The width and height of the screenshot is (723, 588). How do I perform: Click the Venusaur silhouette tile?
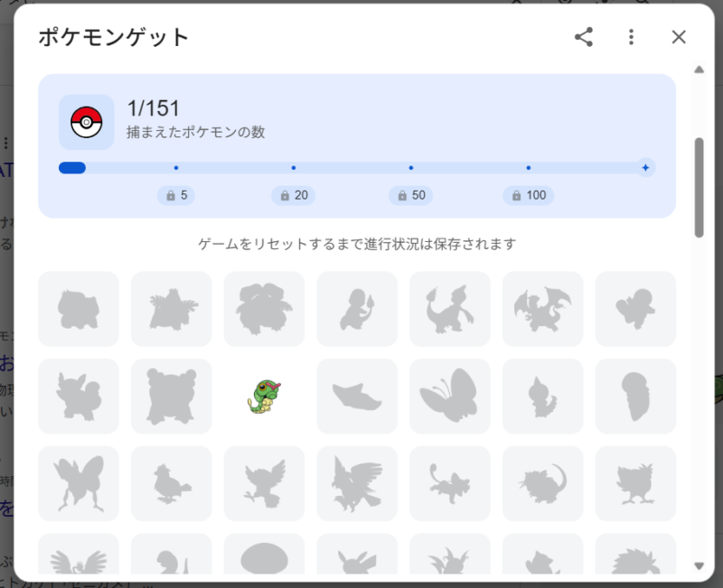(264, 309)
